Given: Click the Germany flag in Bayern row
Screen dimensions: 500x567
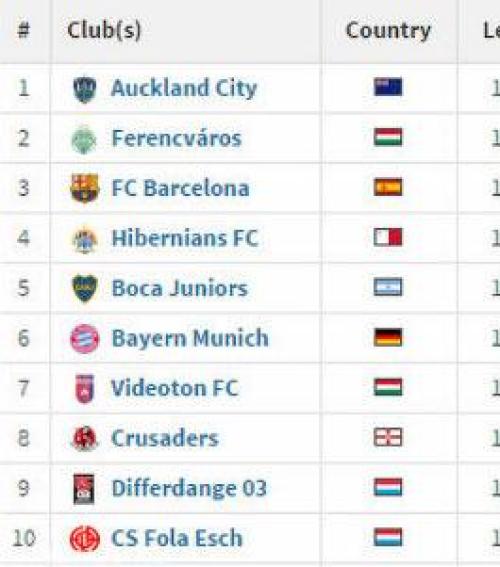Looking at the screenshot, I should coord(388,337).
